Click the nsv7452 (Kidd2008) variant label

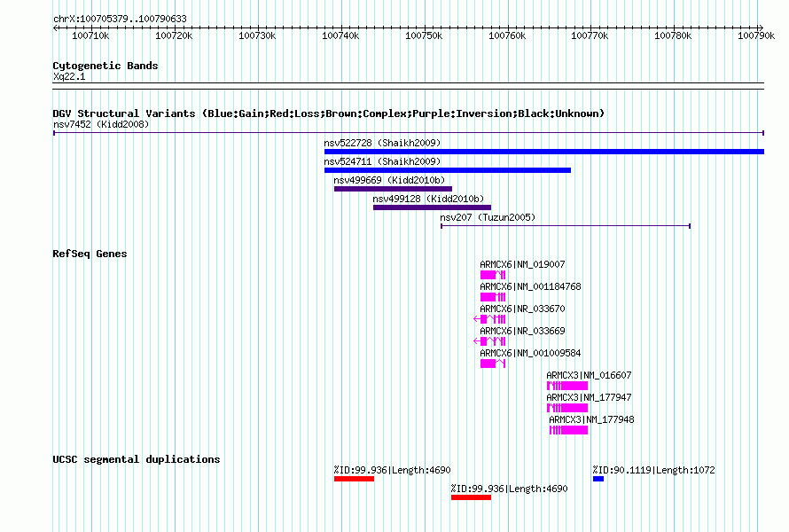[x=101, y=124]
